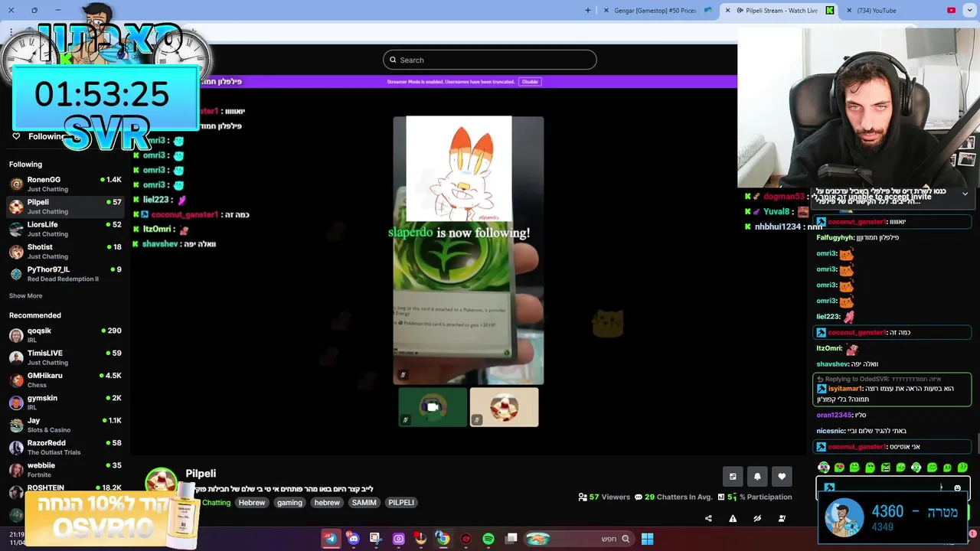This screenshot has height=551, width=980.
Task: Open RonenGG channel in sidebar
Action: point(65,184)
